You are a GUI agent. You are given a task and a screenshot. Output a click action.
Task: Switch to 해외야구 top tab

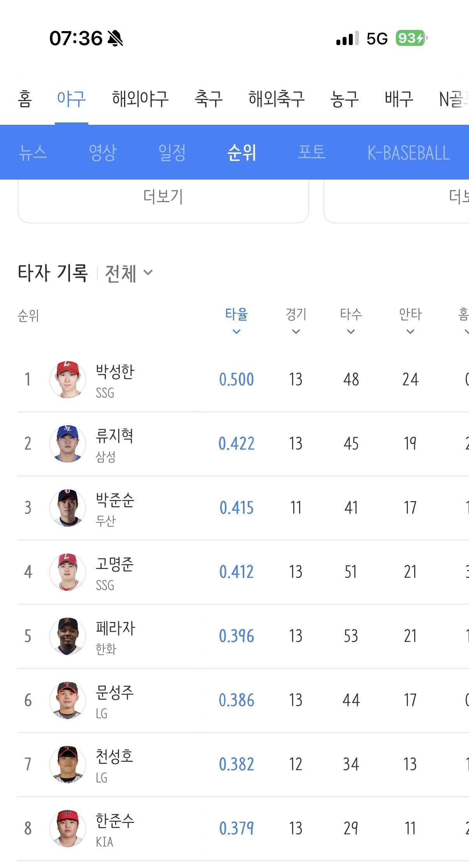pyautogui.click(x=140, y=99)
